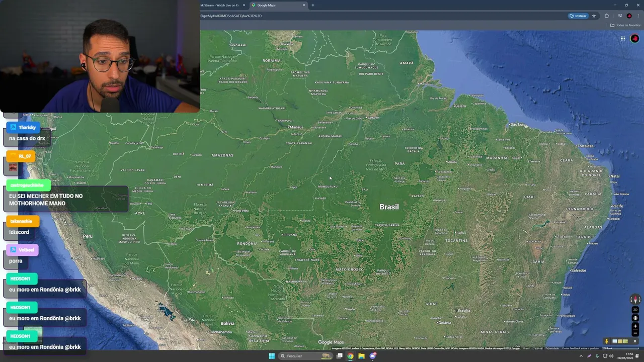
Task: Click the Brasília city label
Action: (x=464, y=310)
